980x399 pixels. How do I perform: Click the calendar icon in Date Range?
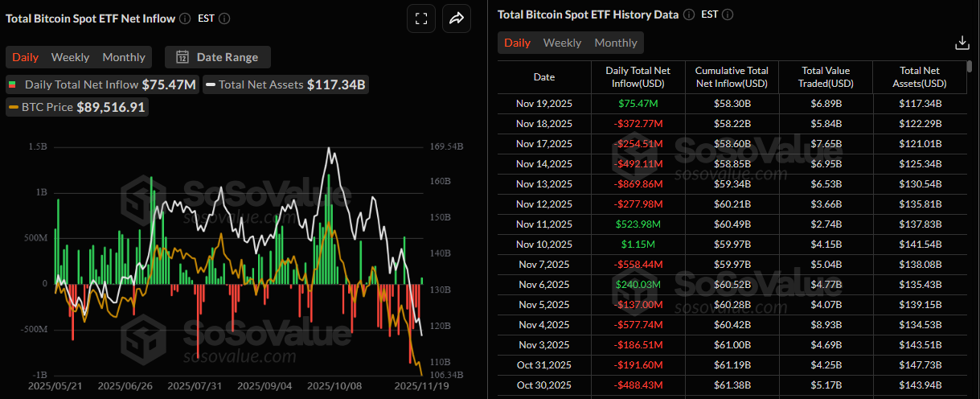click(x=182, y=57)
